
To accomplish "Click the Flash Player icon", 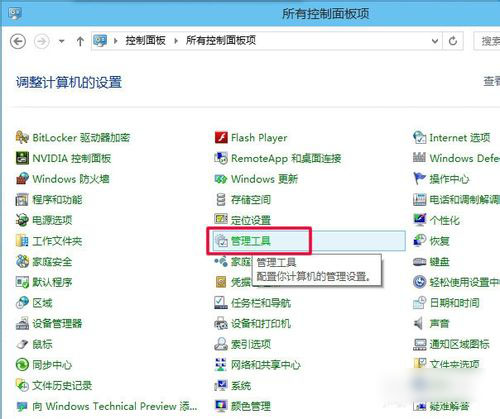I will 221,137.
